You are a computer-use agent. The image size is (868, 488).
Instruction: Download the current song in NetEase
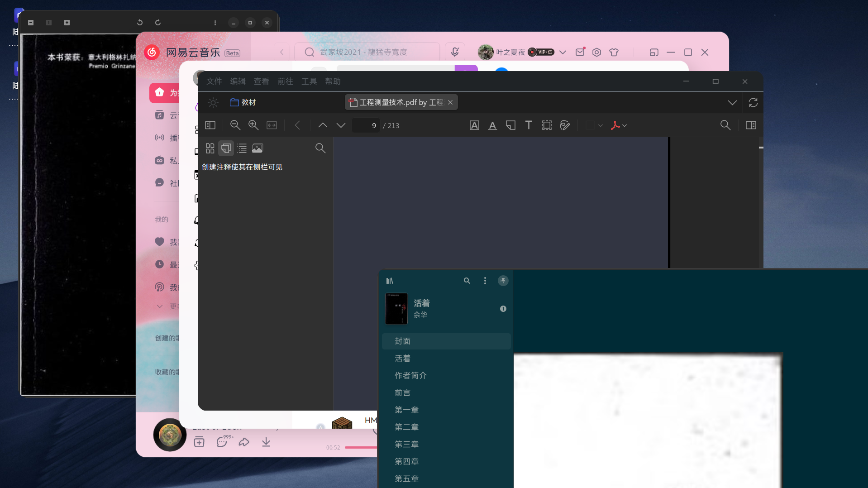click(x=266, y=442)
